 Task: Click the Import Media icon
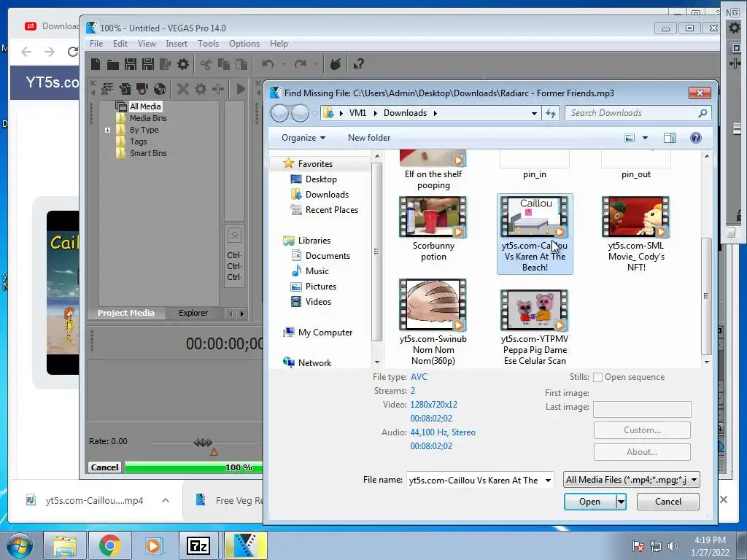(125, 88)
